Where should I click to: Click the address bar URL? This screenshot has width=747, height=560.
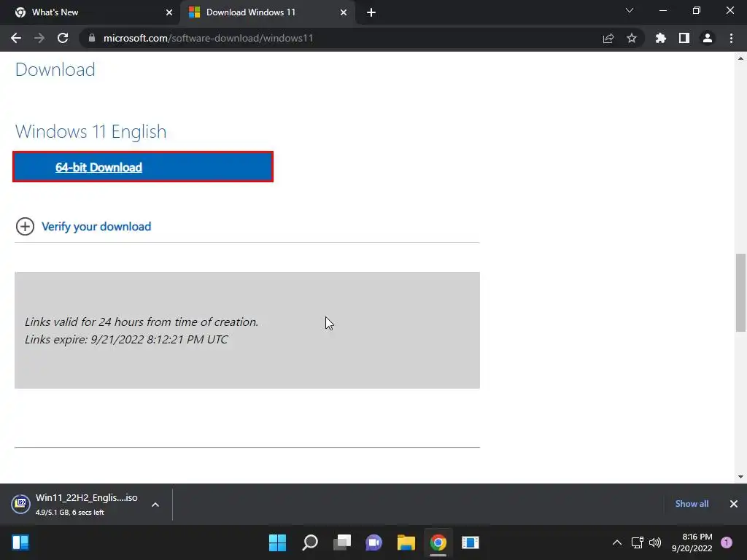(x=208, y=38)
